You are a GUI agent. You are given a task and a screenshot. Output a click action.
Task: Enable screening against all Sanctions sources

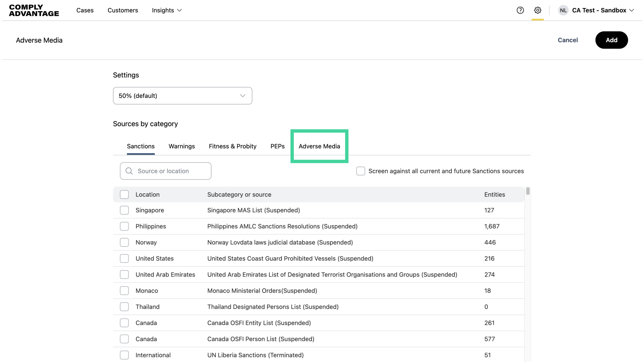(361, 171)
